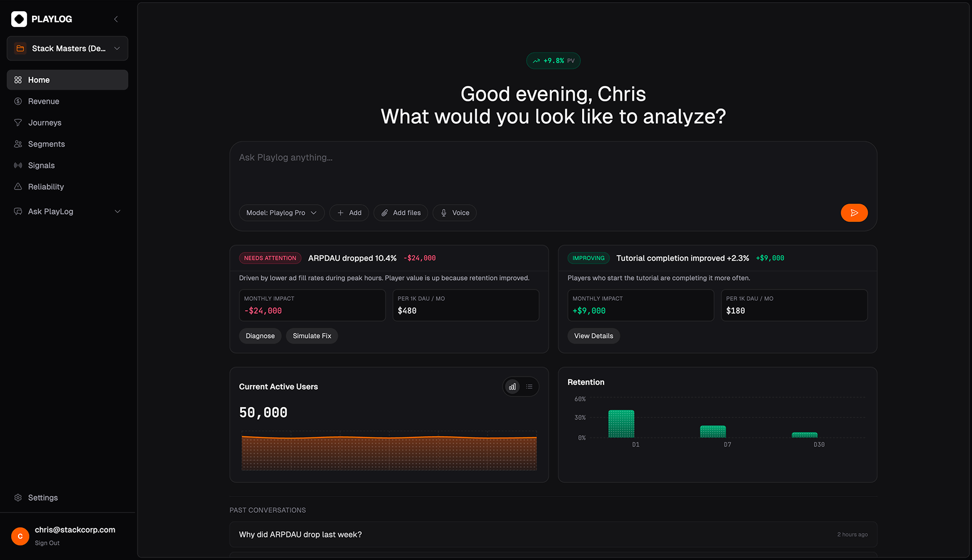Open the Model: Playlog Pro dropdown
The image size is (972, 560).
tap(281, 213)
